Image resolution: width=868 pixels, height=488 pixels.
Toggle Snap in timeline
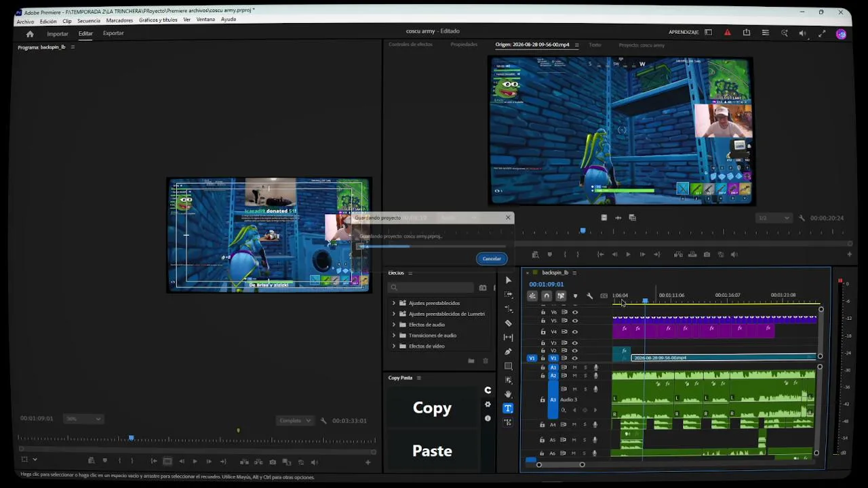click(x=547, y=296)
